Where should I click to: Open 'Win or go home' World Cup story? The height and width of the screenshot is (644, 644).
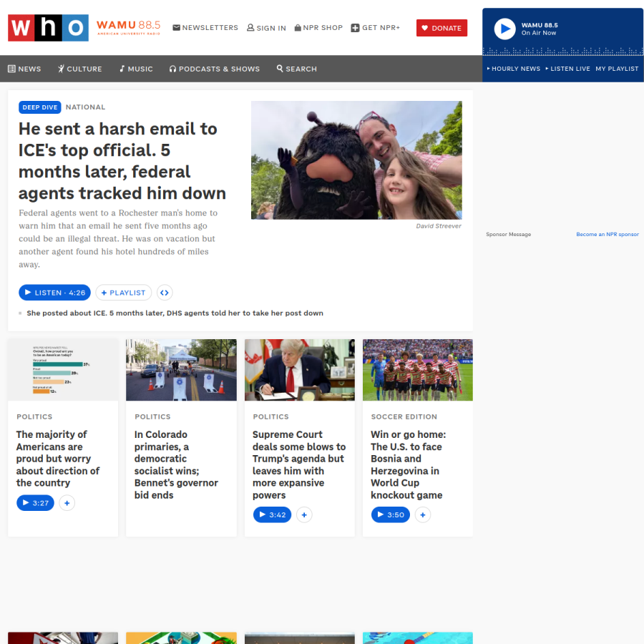pos(409,464)
